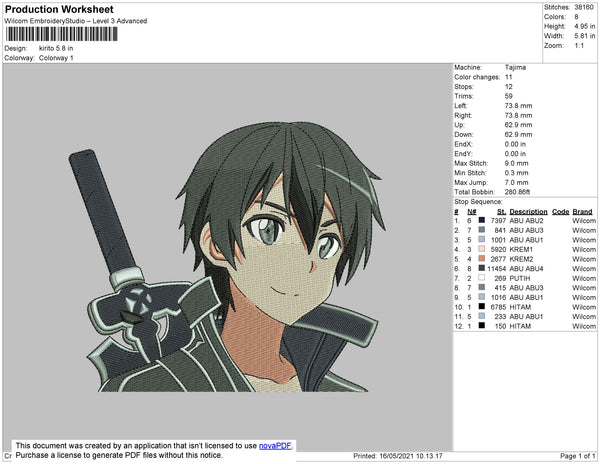Viewport: 600px width, 464px height.
Task: Click the Max Stitch value 9.0 mm
Action: [x=517, y=163]
